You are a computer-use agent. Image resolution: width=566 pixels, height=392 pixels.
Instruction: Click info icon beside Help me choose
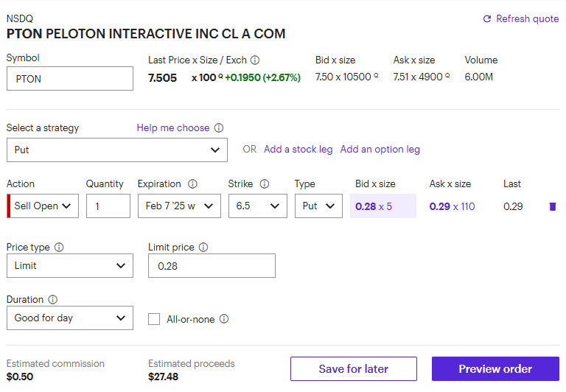pos(219,128)
